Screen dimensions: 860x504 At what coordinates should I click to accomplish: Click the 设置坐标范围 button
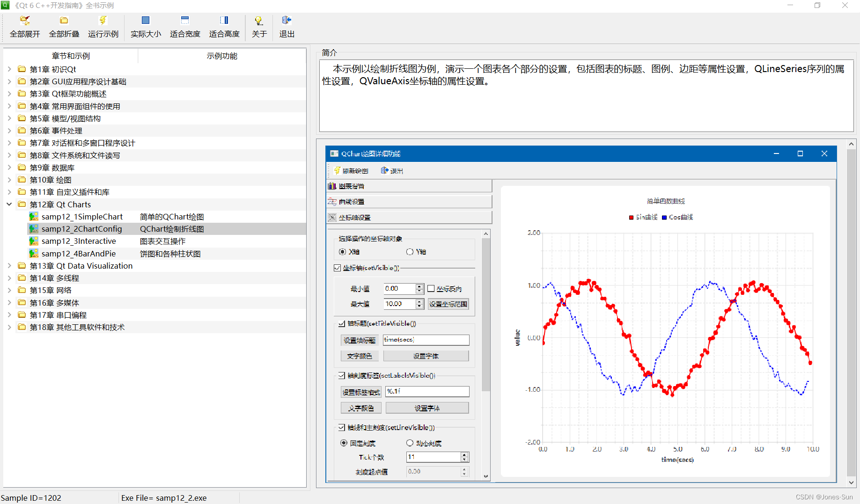(x=448, y=304)
